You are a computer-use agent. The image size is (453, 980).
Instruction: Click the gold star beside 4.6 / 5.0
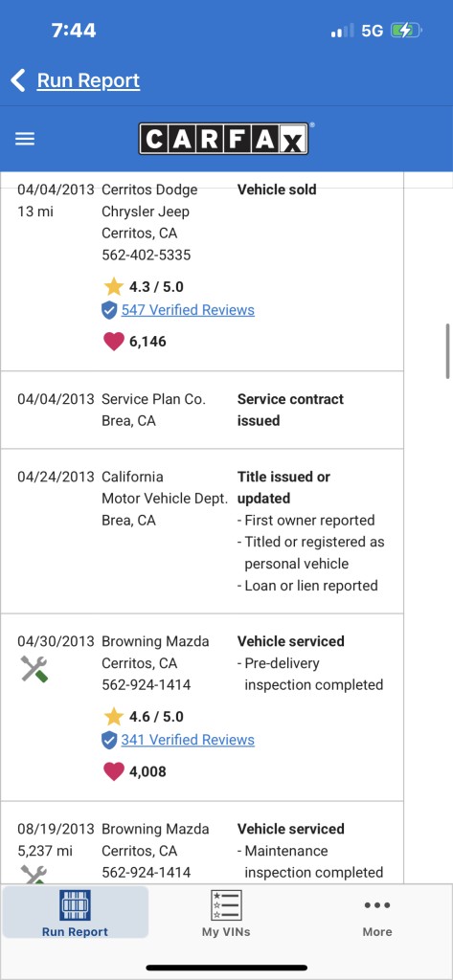pyautogui.click(x=113, y=716)
